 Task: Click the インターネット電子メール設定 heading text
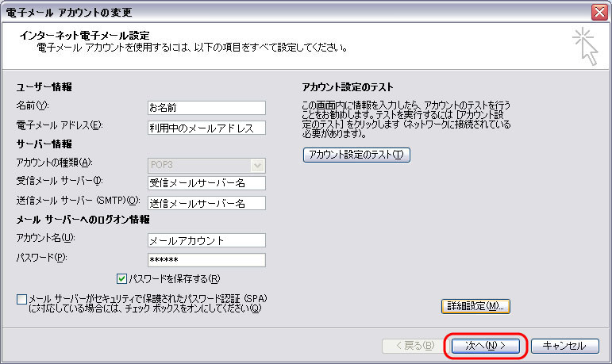85,36
